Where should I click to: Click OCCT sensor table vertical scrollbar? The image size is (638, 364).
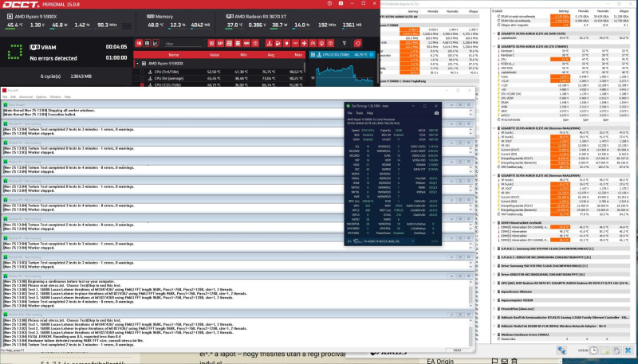coord(305,67)
